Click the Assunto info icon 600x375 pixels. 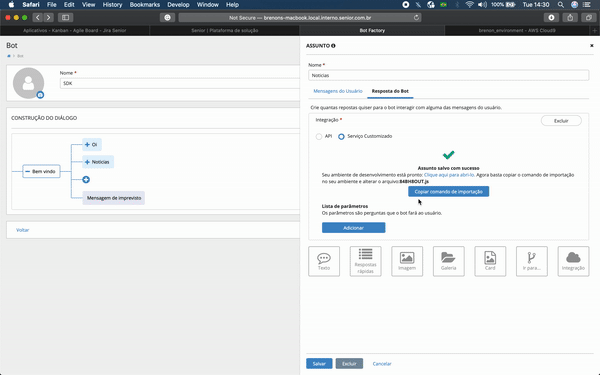coord(333,46)
